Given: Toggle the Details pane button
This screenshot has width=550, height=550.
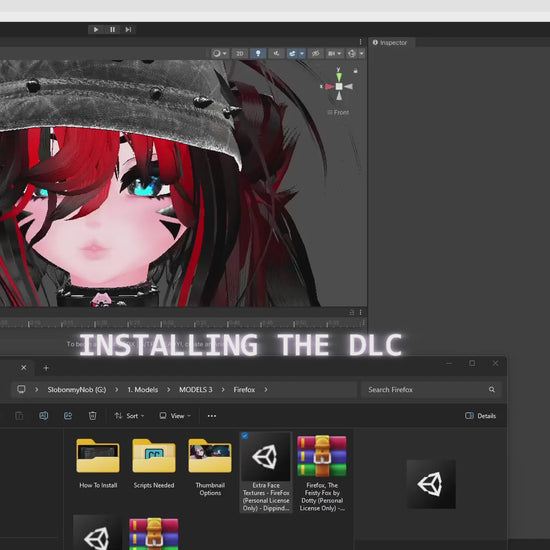Looking at the screenshot, I should (481, 416).
